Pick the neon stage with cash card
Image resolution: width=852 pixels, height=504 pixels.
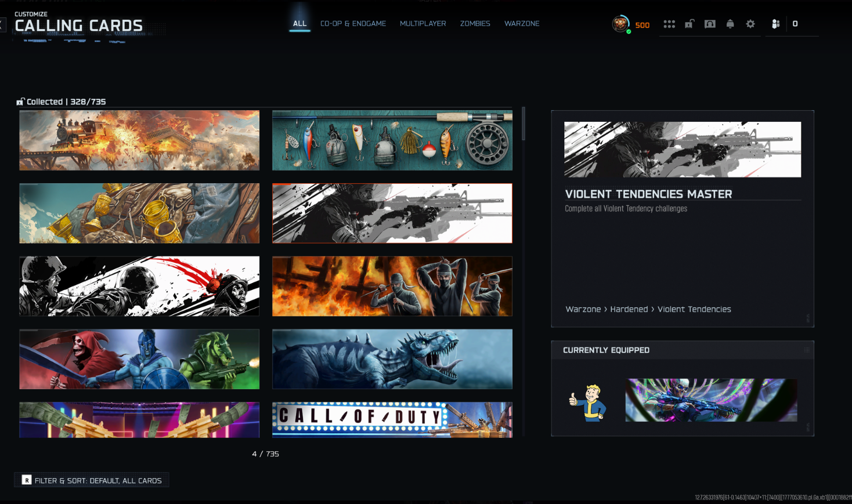click(x=139, y=420)
